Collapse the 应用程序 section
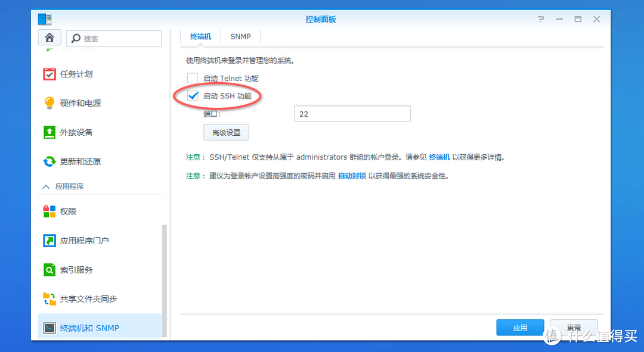The image size is (644, 352). pos(46,186)
